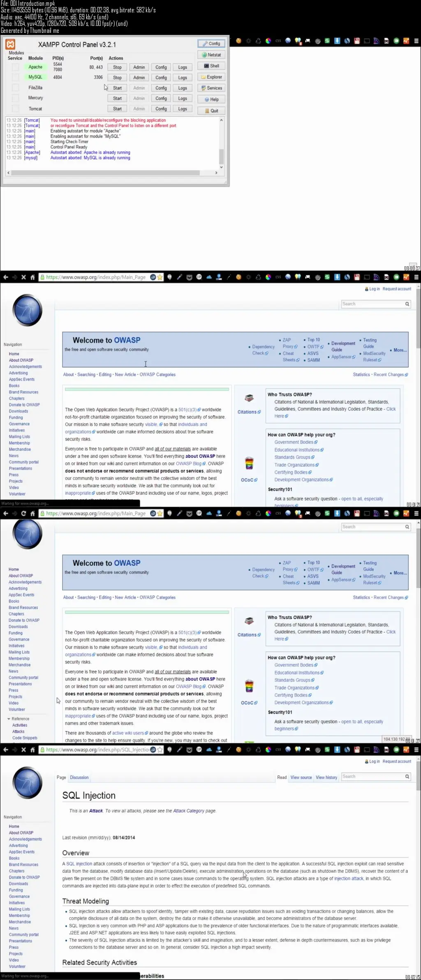Stop the MySQL module

117,78
